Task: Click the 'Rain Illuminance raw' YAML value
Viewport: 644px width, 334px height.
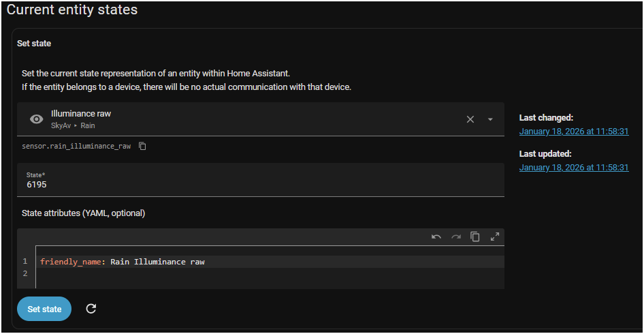Action: coord(157,262)
